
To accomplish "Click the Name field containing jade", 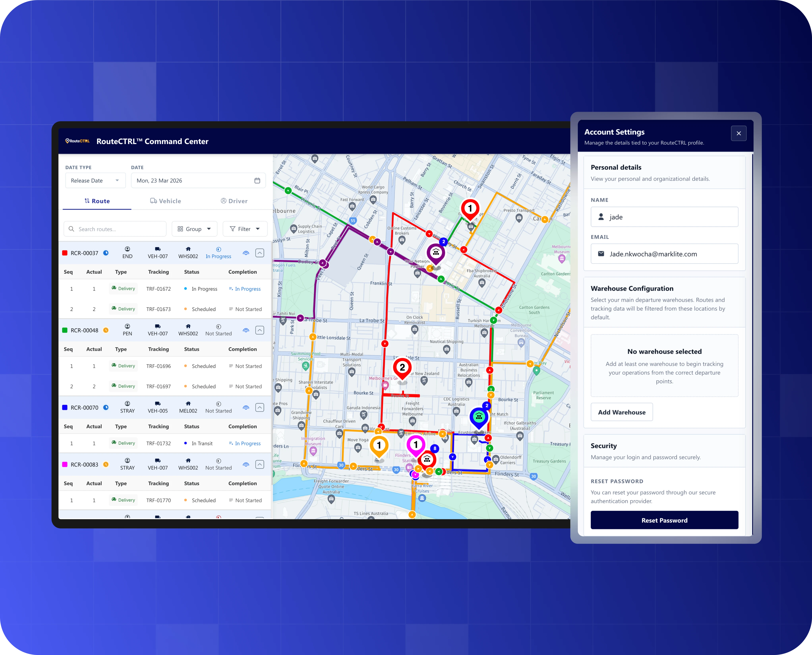I will (665, 217).
